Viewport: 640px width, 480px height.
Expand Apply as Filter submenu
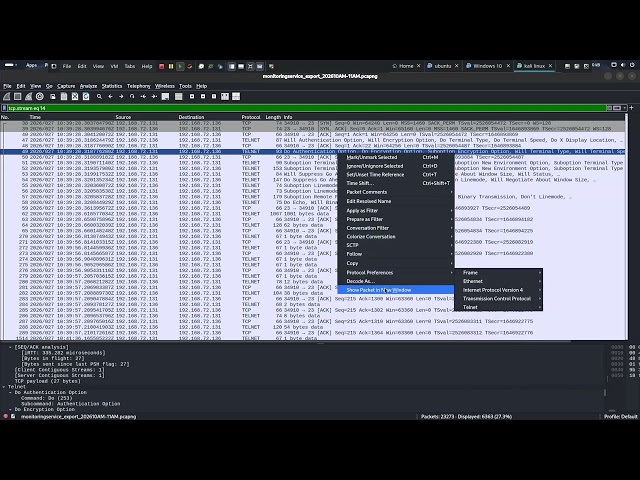(x=396, y=211)
